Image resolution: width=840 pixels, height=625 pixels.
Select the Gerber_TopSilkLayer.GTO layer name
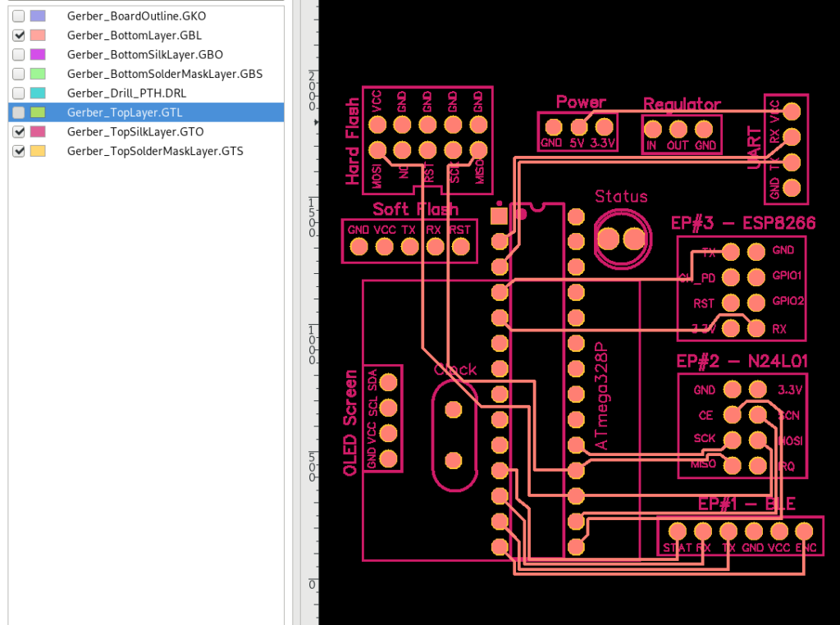(135, 132)
